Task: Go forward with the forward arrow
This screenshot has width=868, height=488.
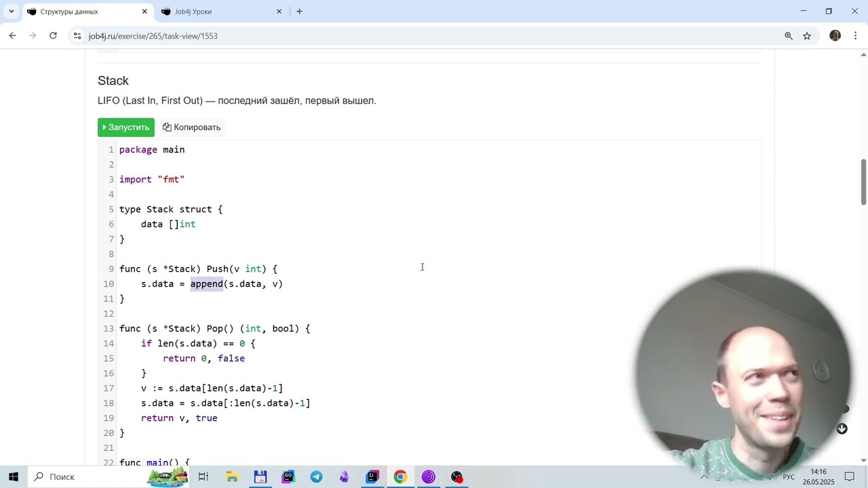Action: tap(33, 36)
